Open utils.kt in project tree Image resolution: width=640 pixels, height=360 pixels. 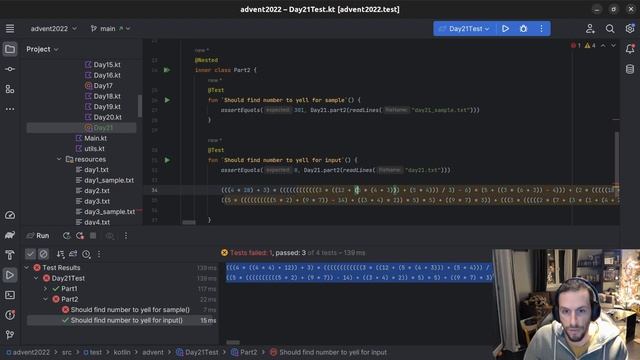coord(94,149)
